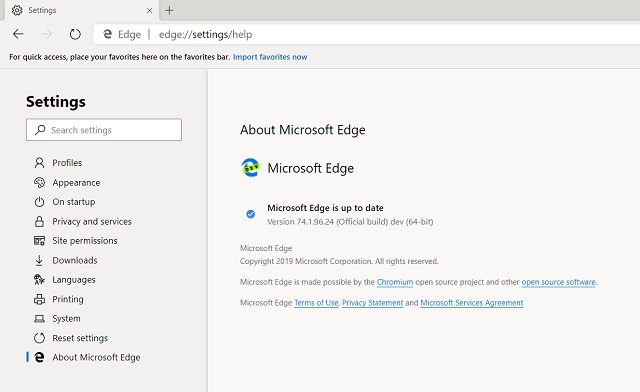Screen dimensions: 640x392
Task: Click the System laptop icon
Action: point(39,318)
